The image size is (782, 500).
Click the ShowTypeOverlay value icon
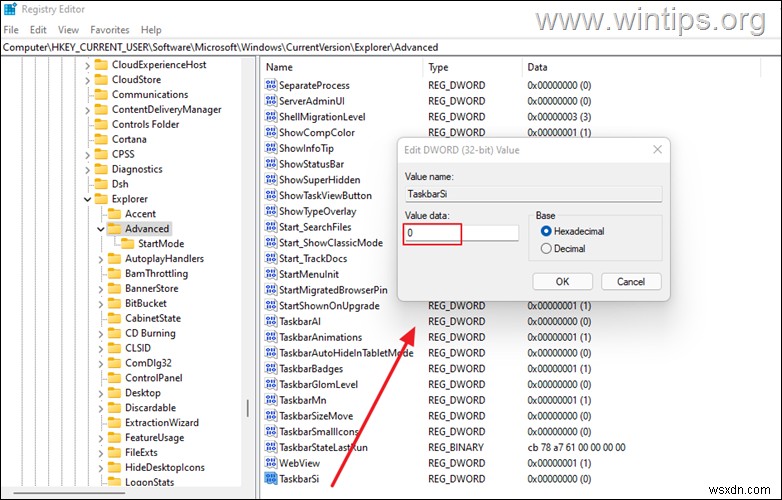point(271,211)
